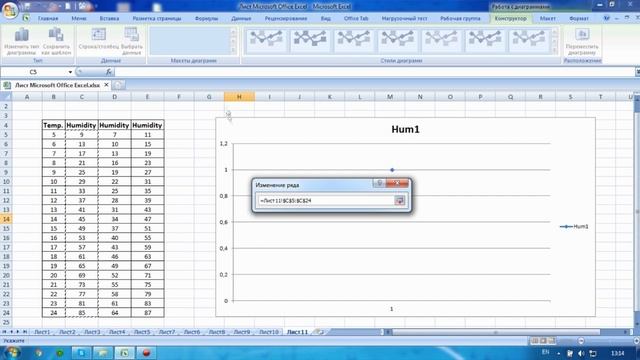Click cell with value 85
640x360 pixels.
click(x=82, y=313)
